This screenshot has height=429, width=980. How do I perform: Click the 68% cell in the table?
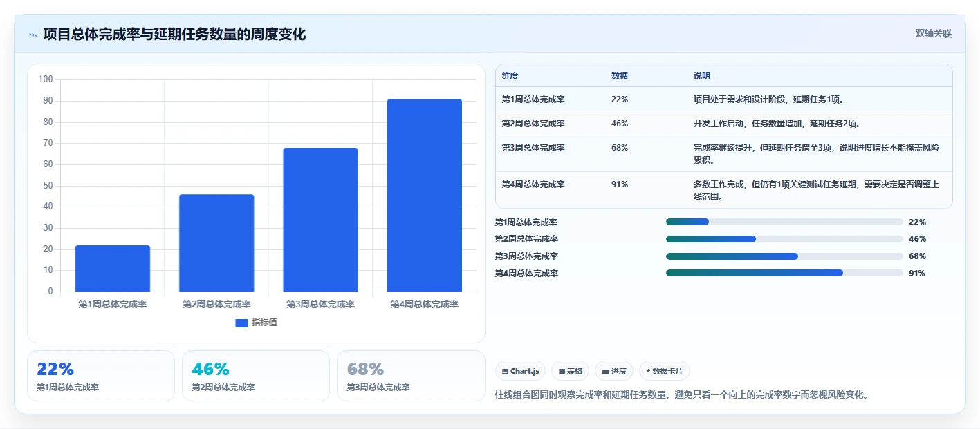point(620,148)
